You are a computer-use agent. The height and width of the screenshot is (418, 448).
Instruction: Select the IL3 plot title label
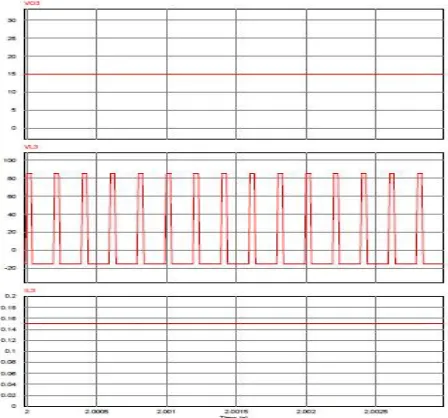pos(30,291)
